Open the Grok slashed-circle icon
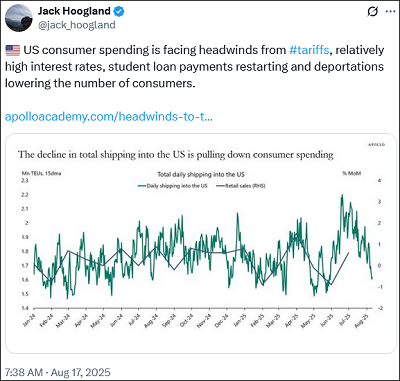The height and width of the screenshot is (381, 400). click(372, 12)
